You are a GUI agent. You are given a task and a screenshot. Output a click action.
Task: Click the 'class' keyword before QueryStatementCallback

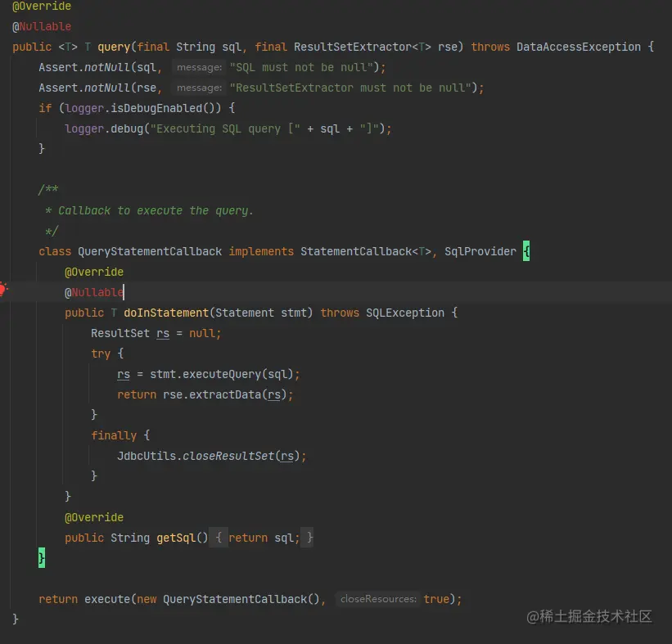pos(55,251)
